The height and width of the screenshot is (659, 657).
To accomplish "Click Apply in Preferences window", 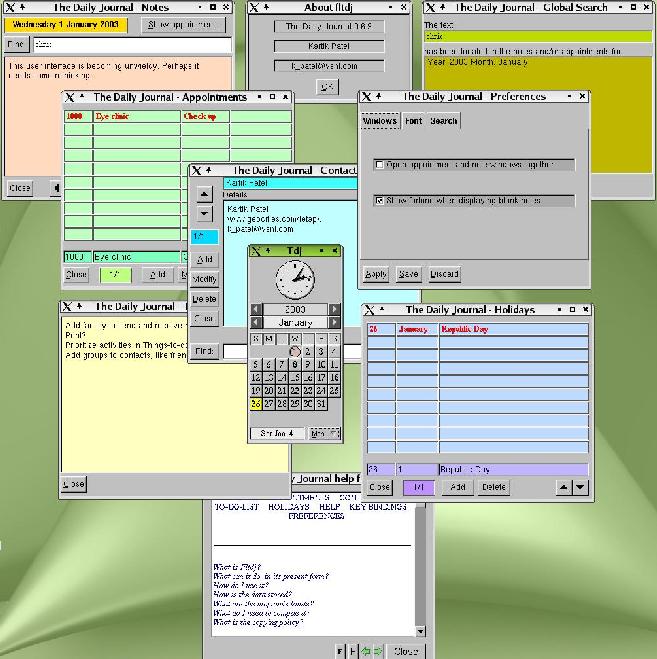I will tap(376, 274).
